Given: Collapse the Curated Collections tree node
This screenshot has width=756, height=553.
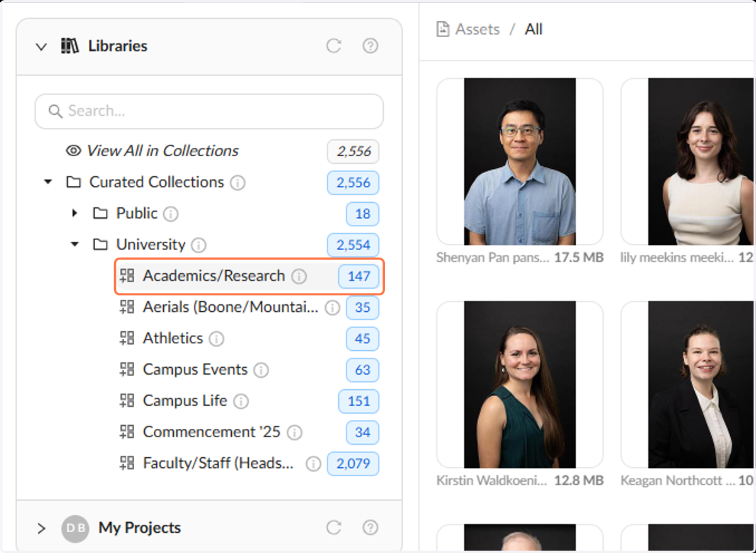Looking at the screenshot, I should pyautogui.click(x=48, y=182).
